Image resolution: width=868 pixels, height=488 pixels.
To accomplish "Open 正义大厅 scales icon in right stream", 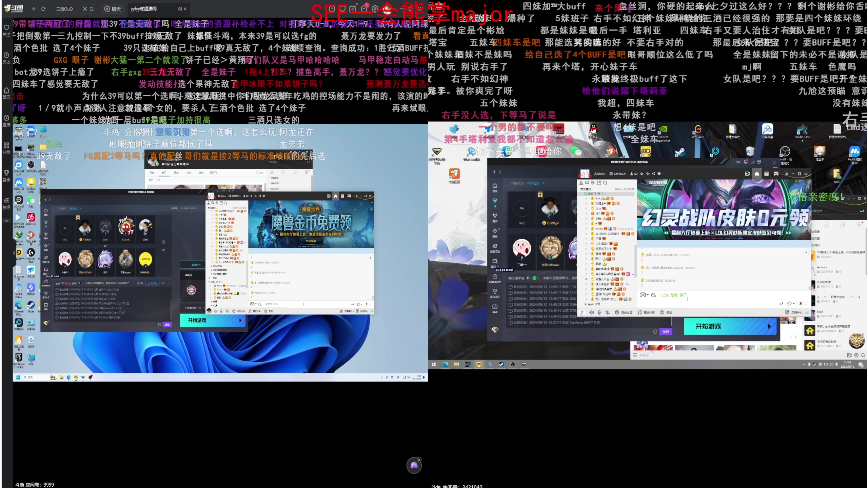I will (x=495, y=293).
